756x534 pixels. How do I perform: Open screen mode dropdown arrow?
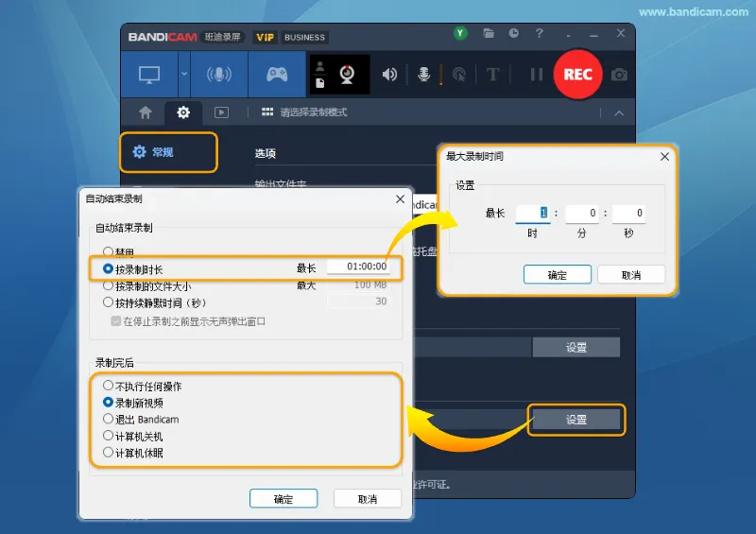click(184, 75)
